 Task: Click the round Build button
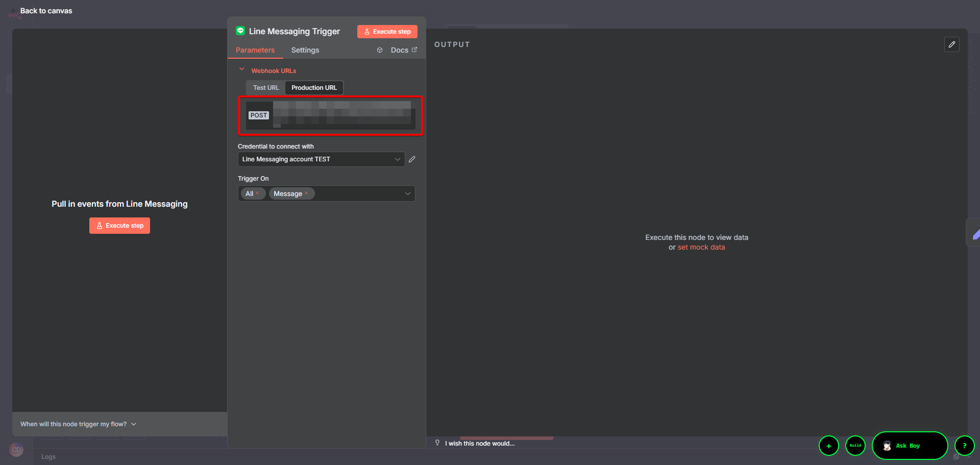coord(855,446)
